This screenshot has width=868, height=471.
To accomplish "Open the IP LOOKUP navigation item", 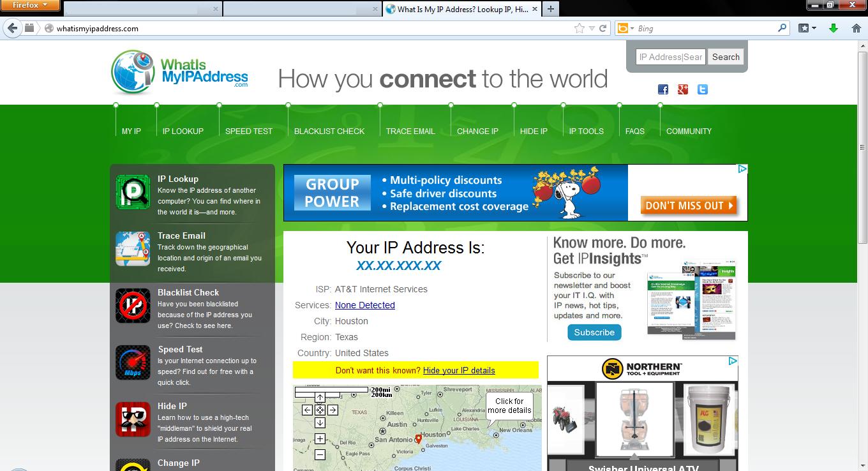I will [183, 131].
